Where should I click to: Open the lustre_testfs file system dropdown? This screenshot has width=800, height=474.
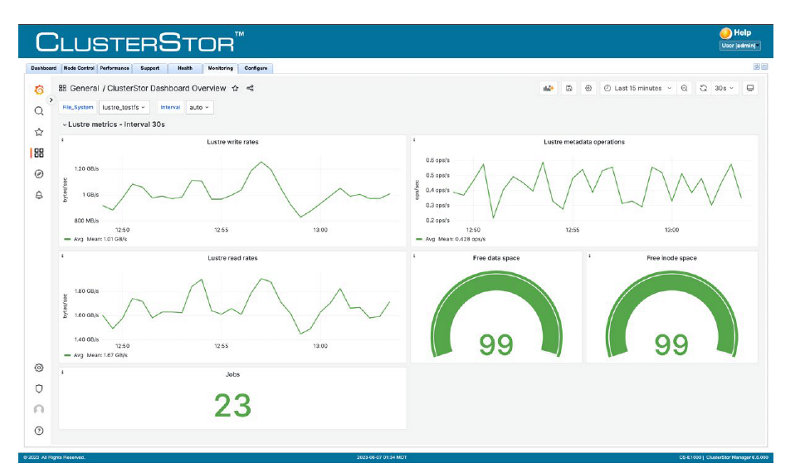coord(125,106)
